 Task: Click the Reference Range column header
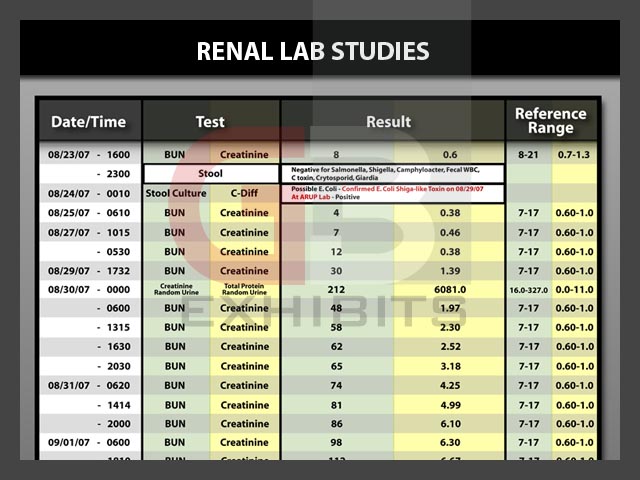(551, 121)
